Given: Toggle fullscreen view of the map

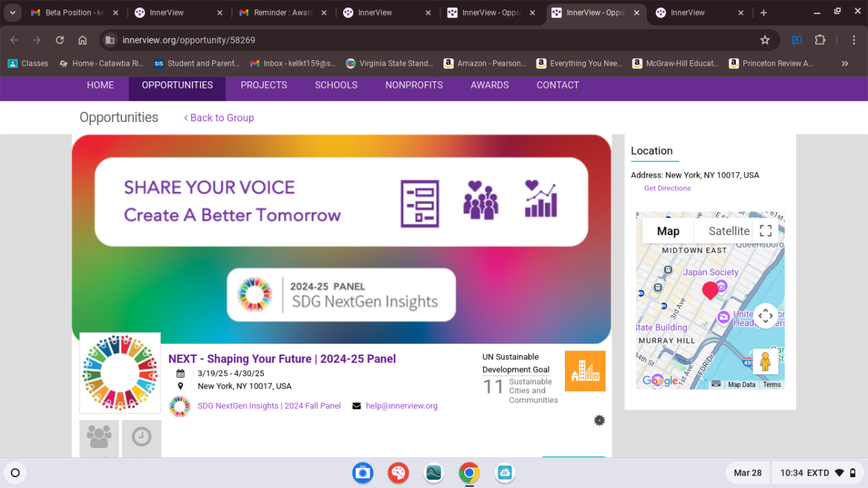Looking at the screenshot, I should click(x=766, y=230).
